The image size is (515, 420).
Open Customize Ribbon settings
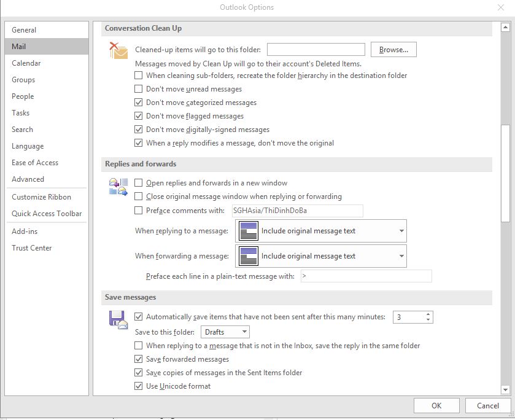[x=47, y=197]
